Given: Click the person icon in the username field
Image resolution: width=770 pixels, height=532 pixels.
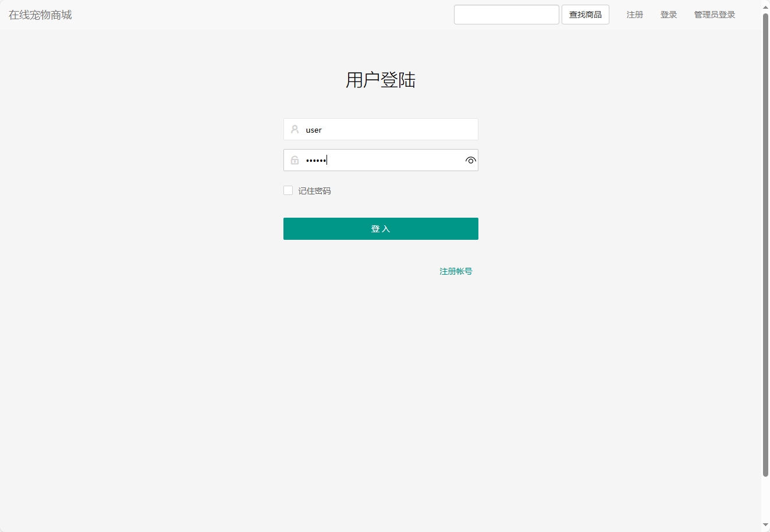Looking at the screenshot, I should tap(294, 129).
